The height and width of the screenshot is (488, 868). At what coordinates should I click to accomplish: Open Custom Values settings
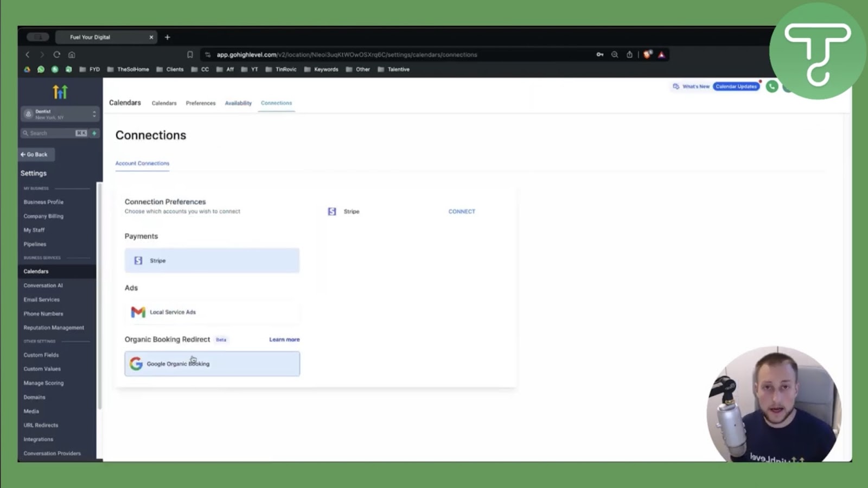(42, 369)
